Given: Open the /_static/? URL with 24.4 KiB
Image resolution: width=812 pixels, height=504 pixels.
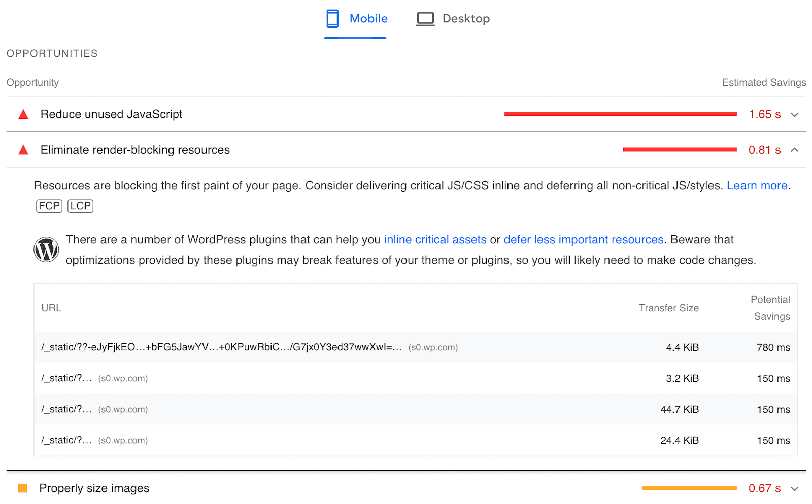Looking at the screenshot, I should (66, 440).
